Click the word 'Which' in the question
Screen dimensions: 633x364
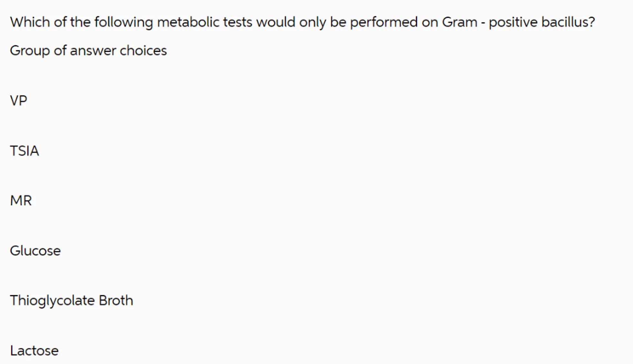click(x=30, y=22)
